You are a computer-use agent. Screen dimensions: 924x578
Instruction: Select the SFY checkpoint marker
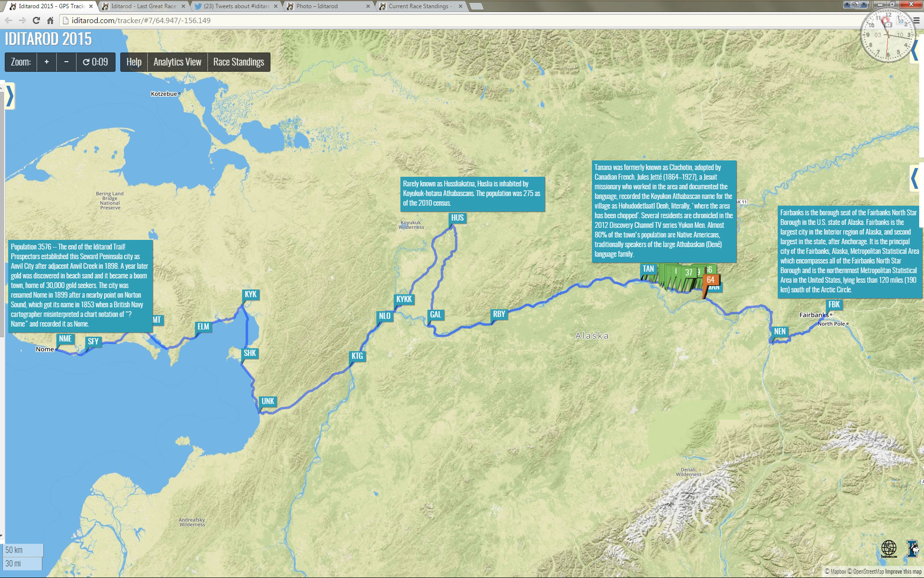pyautogui.click(x=93, y=342)
